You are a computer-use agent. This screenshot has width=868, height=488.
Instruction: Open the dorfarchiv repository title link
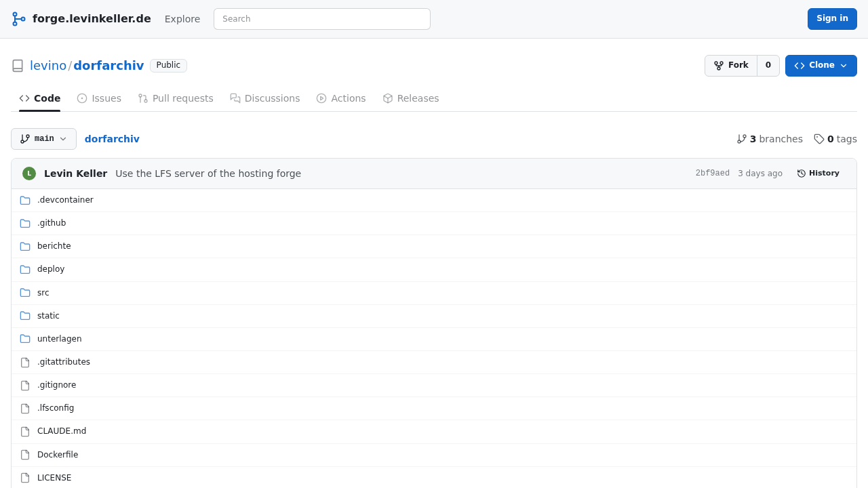[x=108, y=66]
